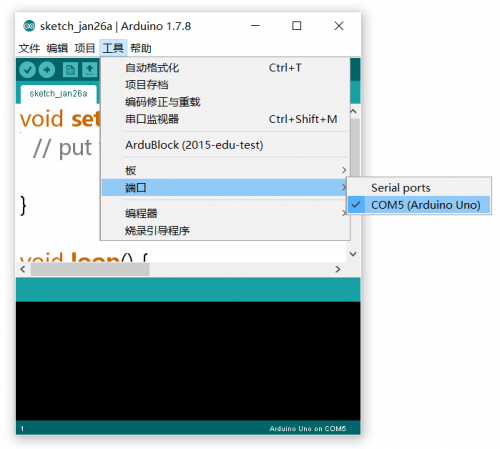The height and width of the screenshot is (449, 500).
Task: Click the closing brace in the editor
Action: 23,206
